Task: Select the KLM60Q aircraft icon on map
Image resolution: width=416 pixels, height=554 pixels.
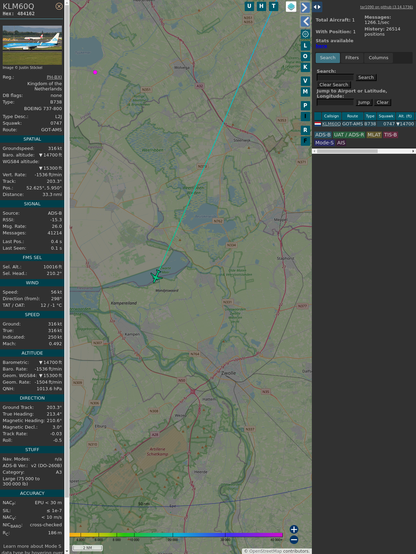Action: pos(156,276)
